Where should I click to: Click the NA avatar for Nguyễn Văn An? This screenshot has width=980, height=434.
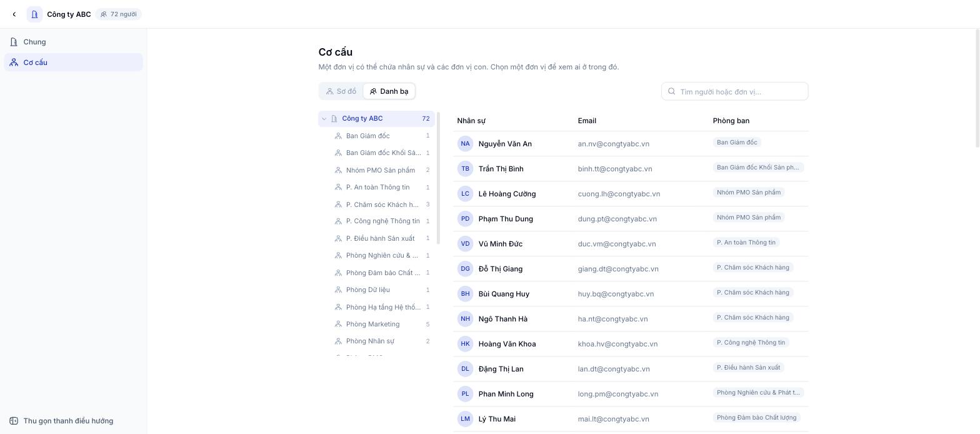coord(465,144)
